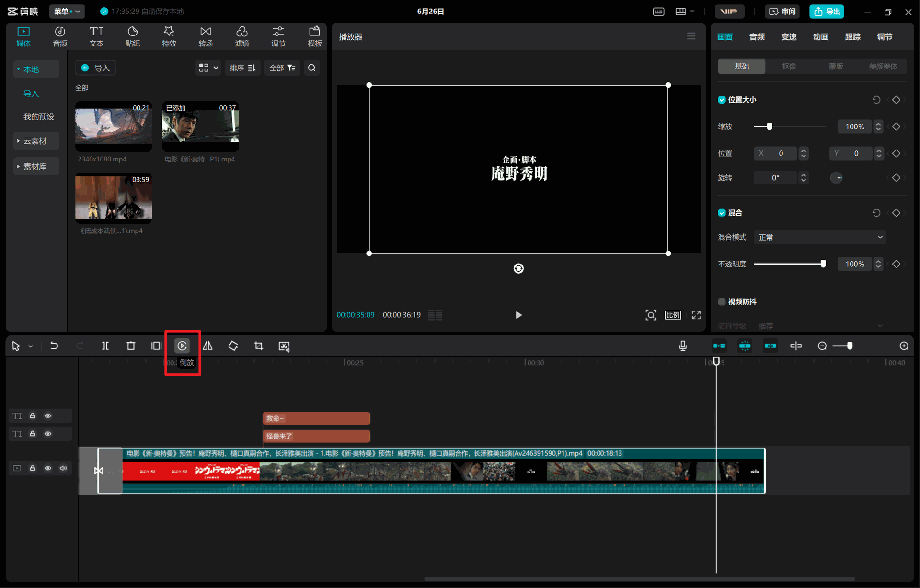Enable the 视频防抖 checkbox

[722, 301]
